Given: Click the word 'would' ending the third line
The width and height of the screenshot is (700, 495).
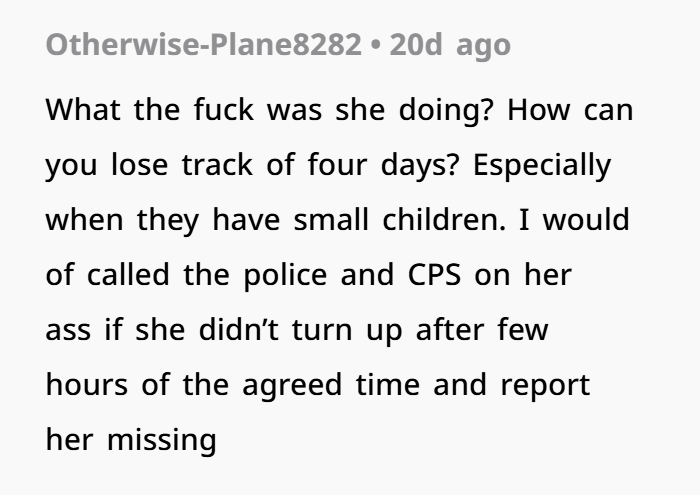Looking at the screenshot, I should pyautogui.click(x=586, y=220).
